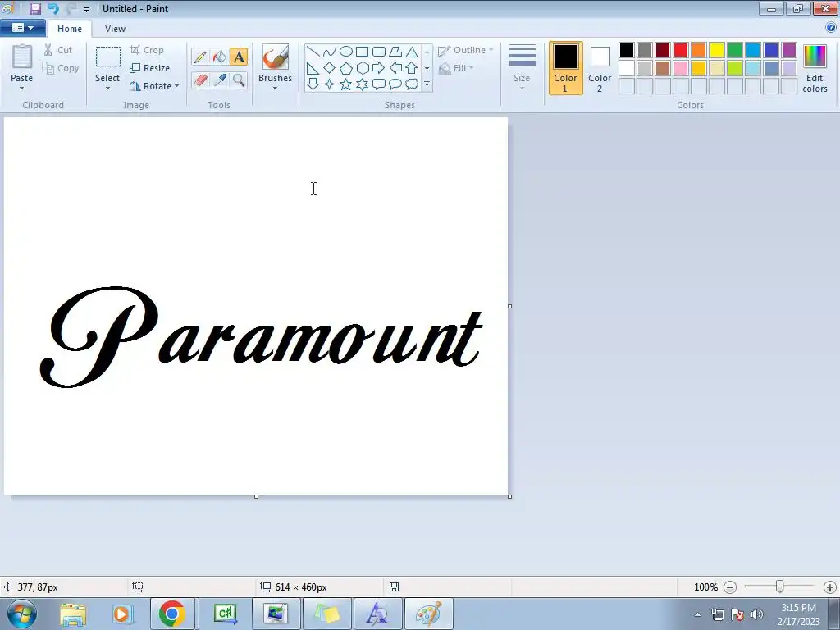Switch to the View tab

pyautogui.click(x=115, y=29)
